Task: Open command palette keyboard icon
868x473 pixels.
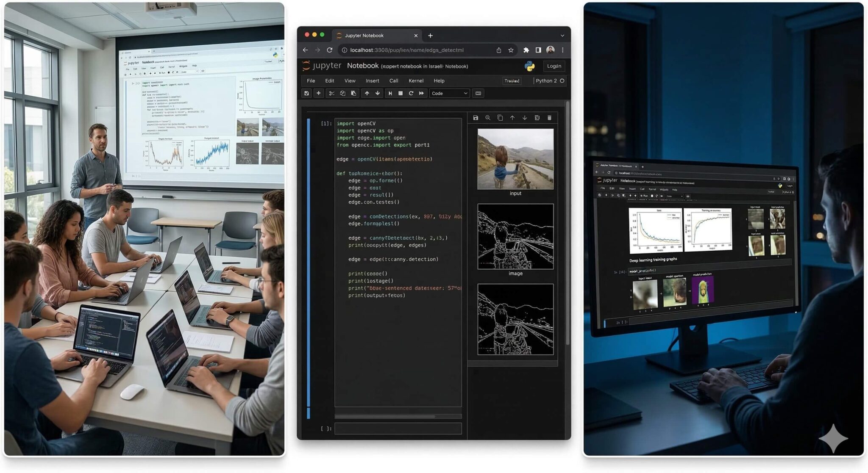Action: click(478, 93)
